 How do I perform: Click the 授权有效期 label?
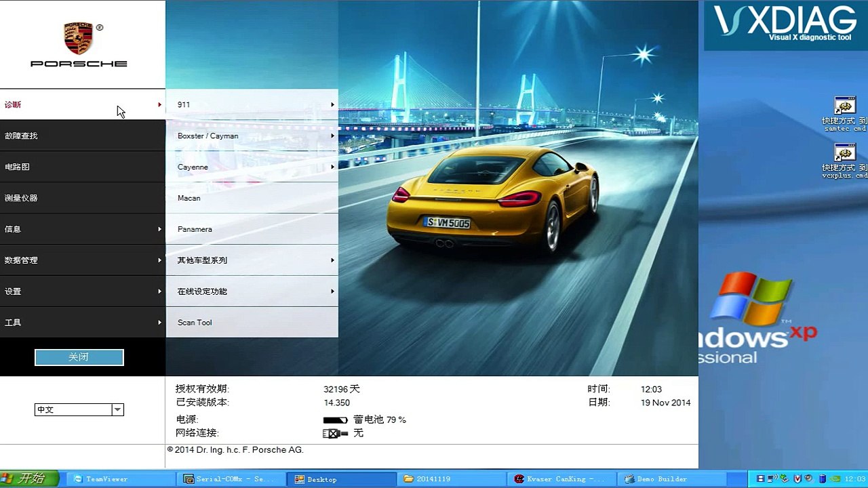click(x=202, y=389)
